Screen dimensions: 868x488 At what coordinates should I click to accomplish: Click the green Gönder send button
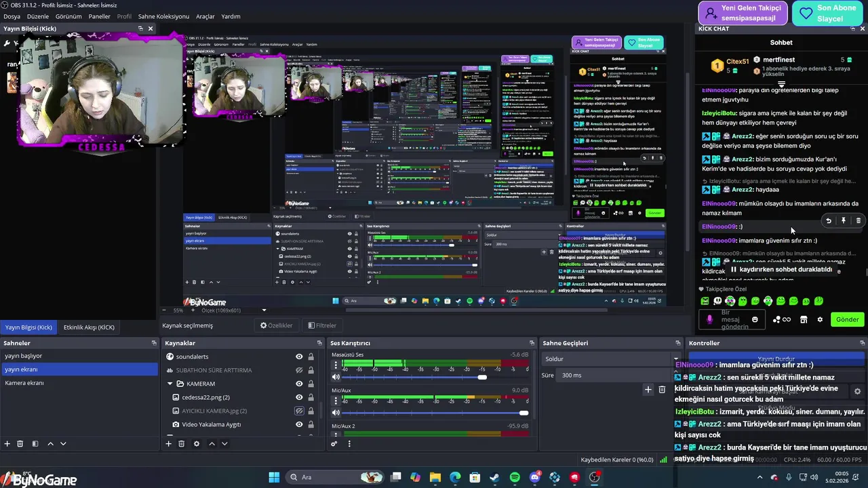847,319
